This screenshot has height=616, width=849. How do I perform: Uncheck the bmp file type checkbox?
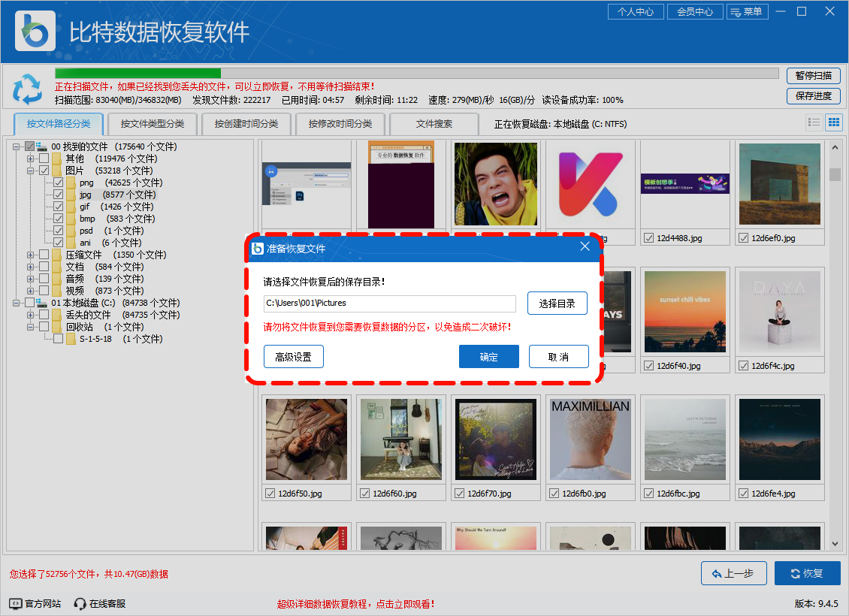coord(59,219)
